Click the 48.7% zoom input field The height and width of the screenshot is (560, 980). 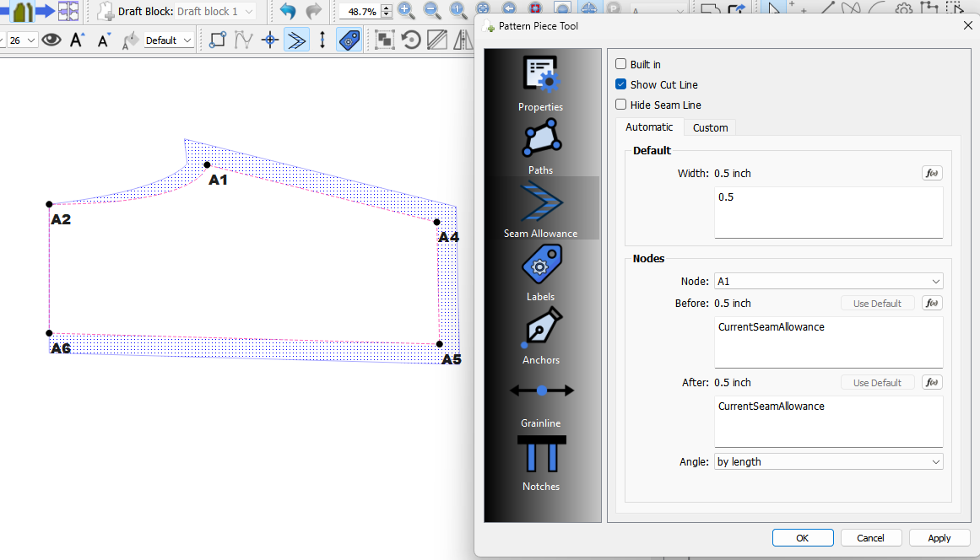coord(360,11)
